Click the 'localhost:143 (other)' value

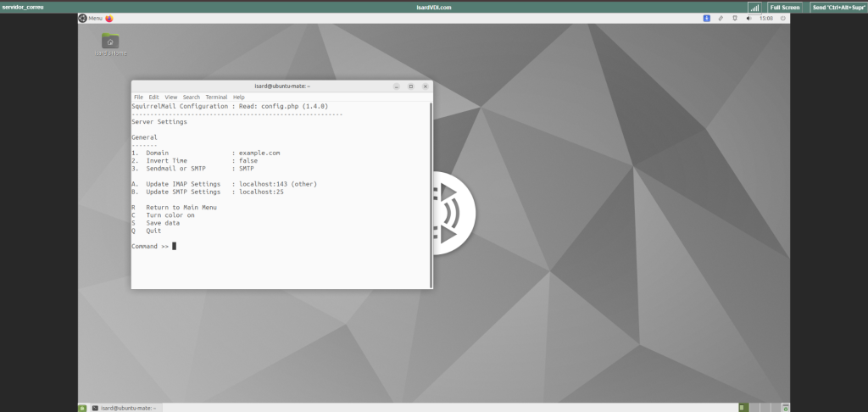pos(278,184)
